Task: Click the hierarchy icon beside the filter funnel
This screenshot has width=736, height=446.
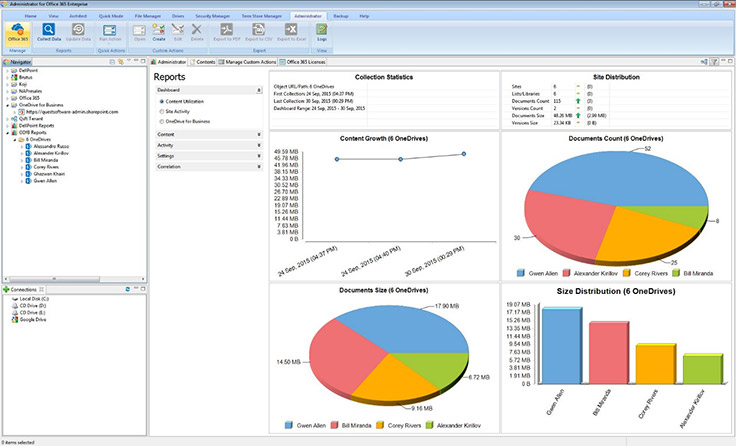Action: pos(704,62)
